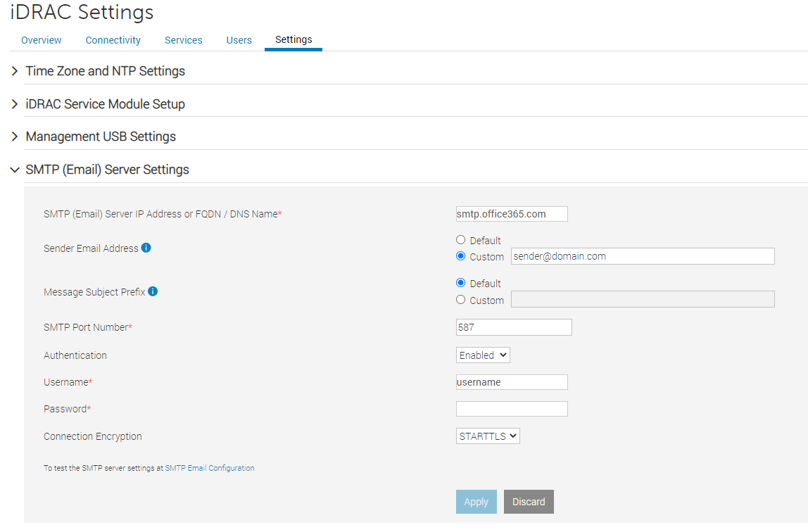Open the Connection Encryption dropdown
The image size is (808, 532).
click(488, 436)
